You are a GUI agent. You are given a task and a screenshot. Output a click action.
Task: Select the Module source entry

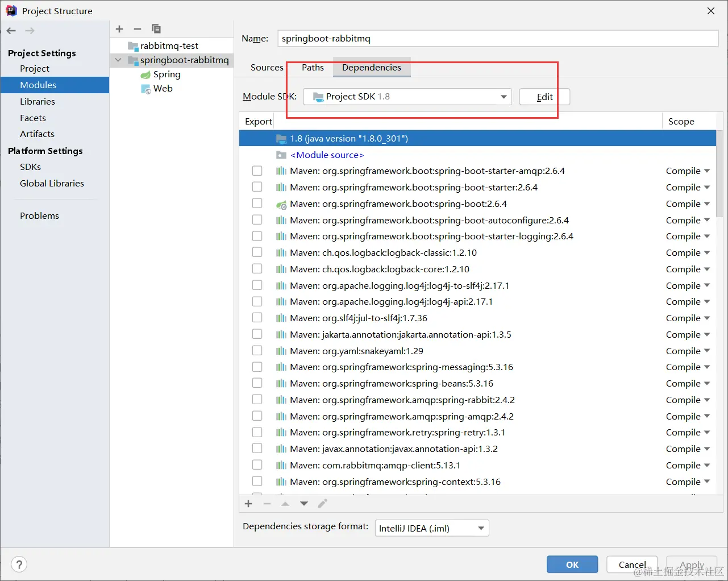pos(327,155)
